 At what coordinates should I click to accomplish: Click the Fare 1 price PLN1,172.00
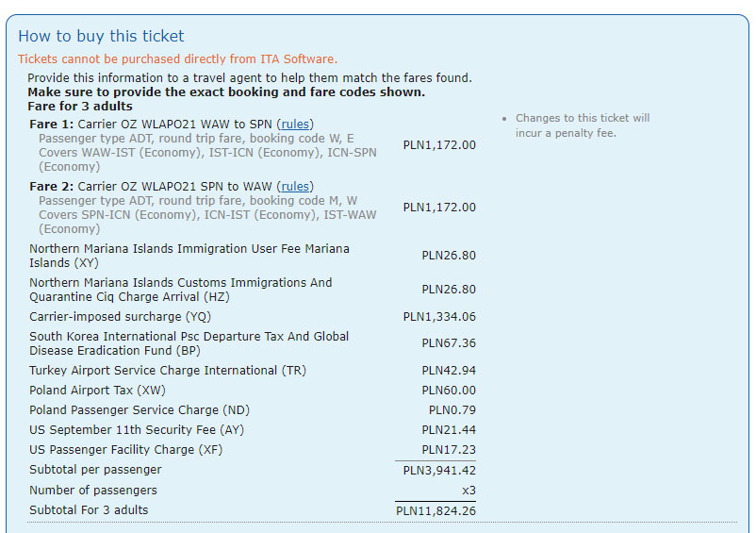click(439, 145)
